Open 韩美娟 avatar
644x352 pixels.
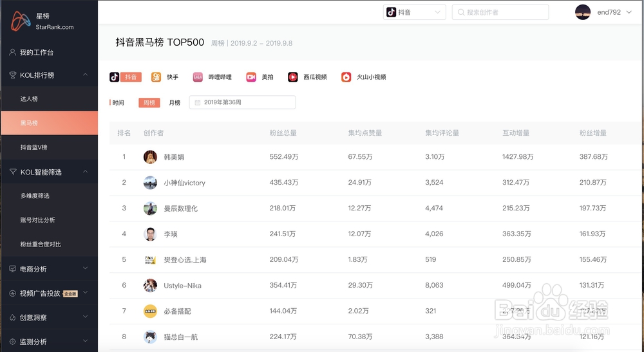coord(150,157)
